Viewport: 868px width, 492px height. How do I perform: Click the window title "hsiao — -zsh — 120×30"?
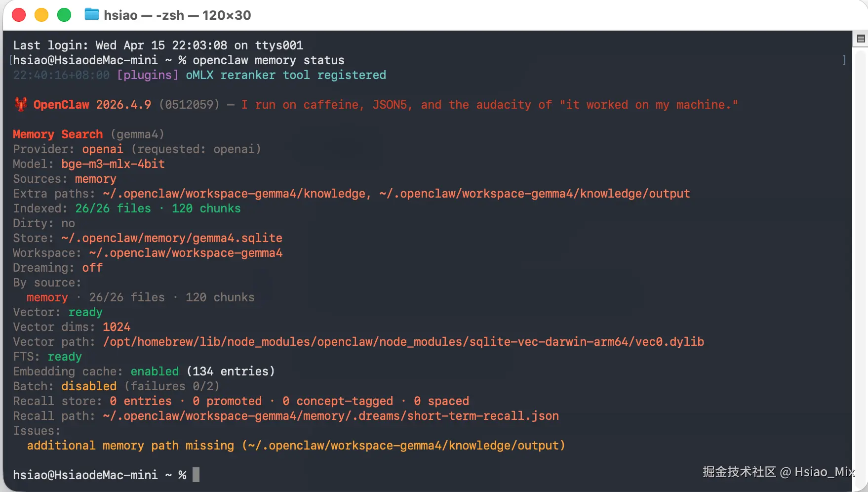[177, 15]
